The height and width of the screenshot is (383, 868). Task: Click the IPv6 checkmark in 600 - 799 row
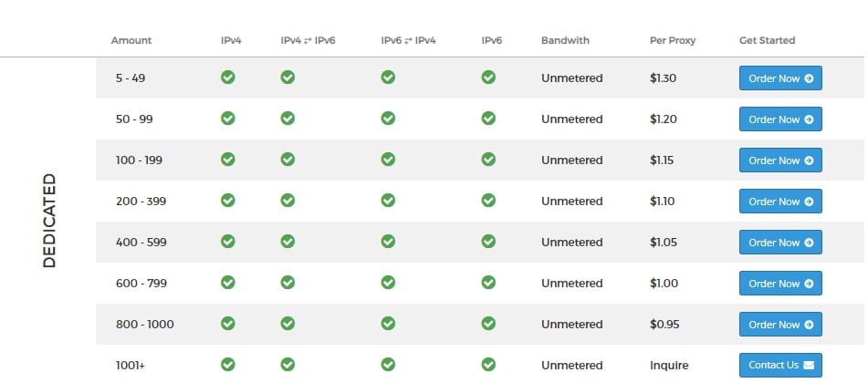(x=488, y=283)
